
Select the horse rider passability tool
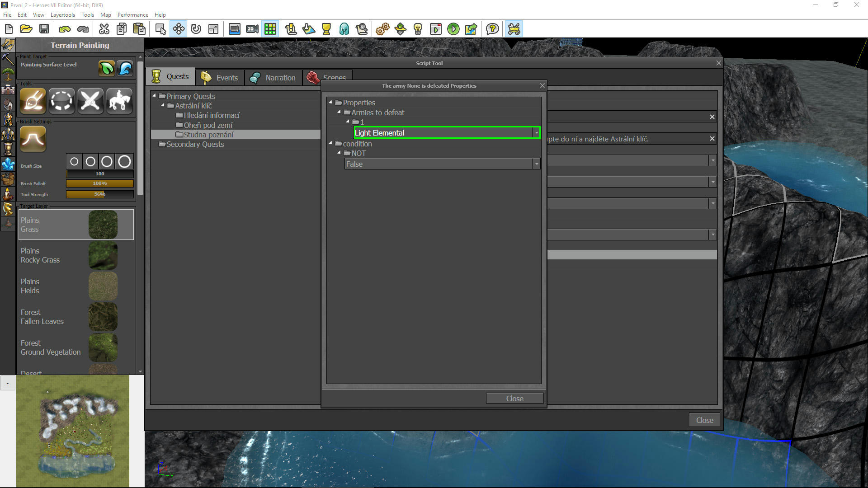pos(119,100)
